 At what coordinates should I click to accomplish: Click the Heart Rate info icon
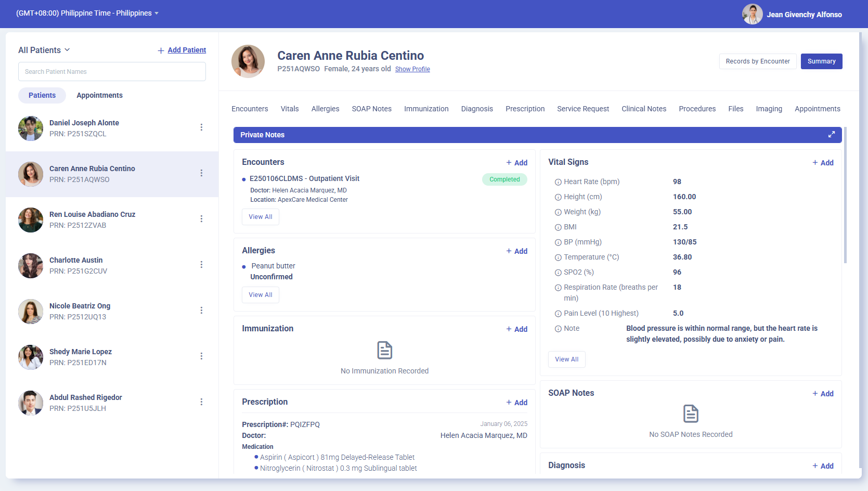click(x=558, y=182)
